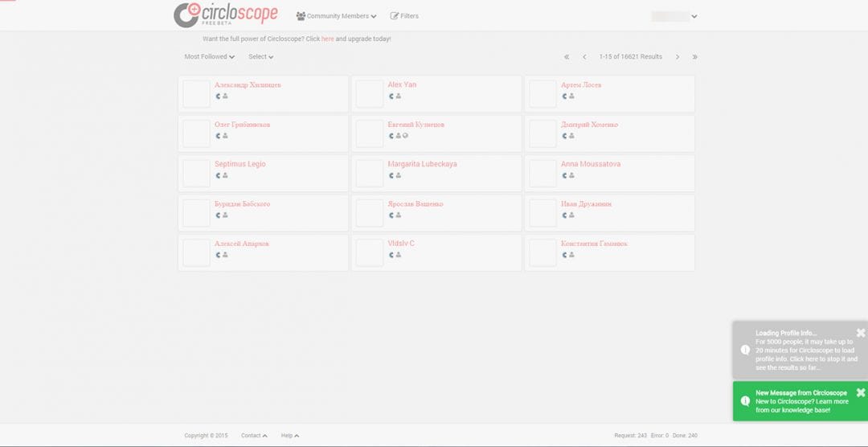Click the circle icon under Alex Yan
Screen dimensions: 868x447
point(391,96)
